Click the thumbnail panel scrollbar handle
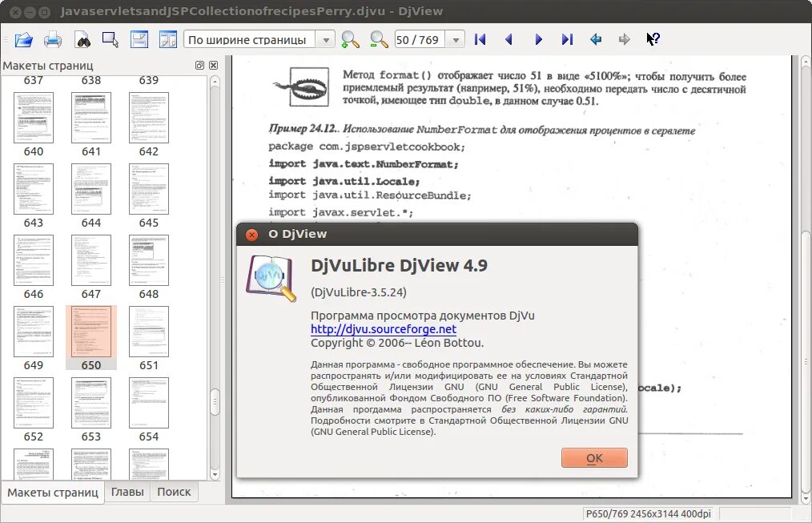The image size is (812, 523). (215, 402)
